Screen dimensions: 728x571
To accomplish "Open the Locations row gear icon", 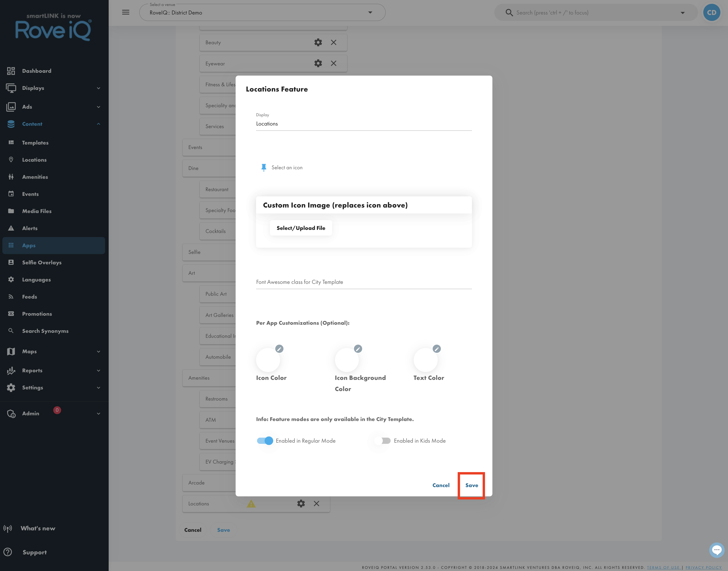I will 301,503.
